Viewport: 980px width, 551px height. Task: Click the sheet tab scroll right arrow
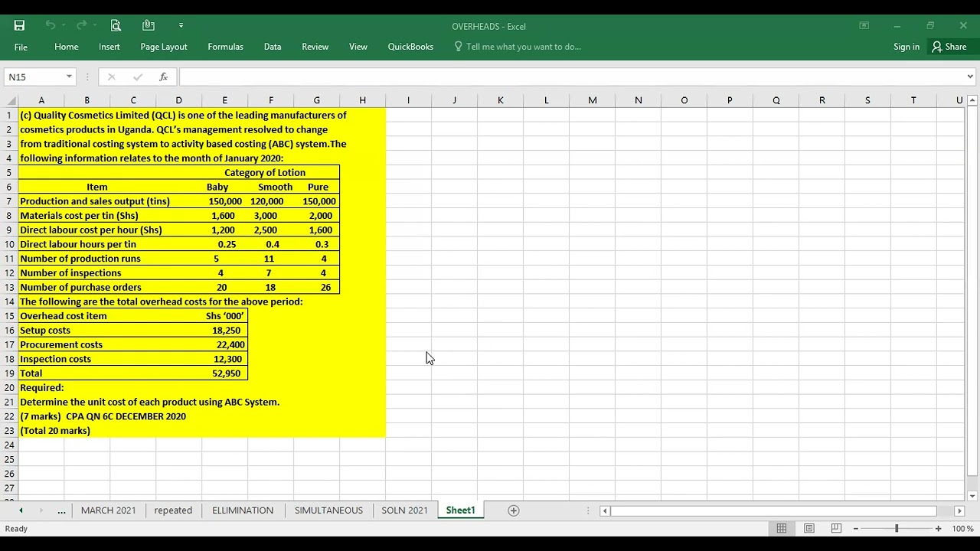click(x=41, y=510)
